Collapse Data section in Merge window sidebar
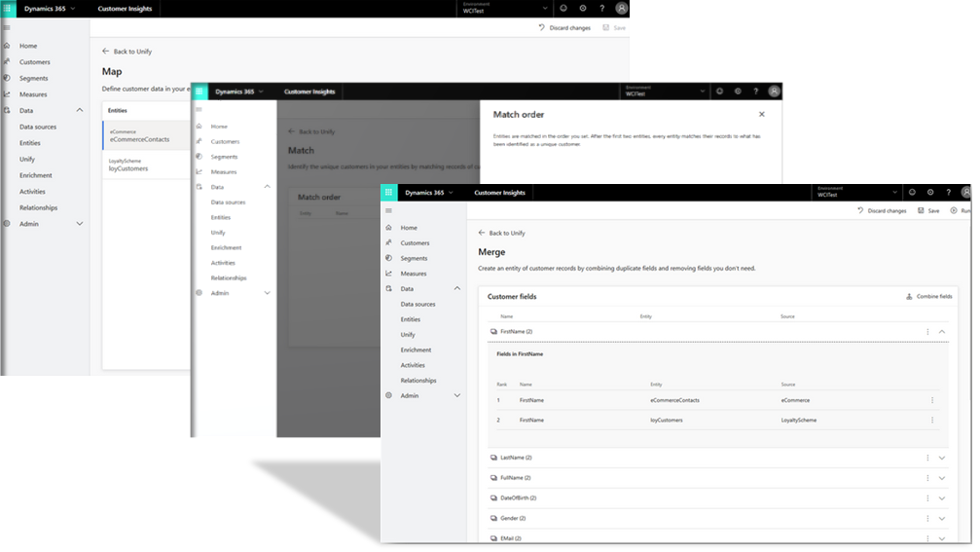Viewport: 980px width, 552px height. coord(456,289)
